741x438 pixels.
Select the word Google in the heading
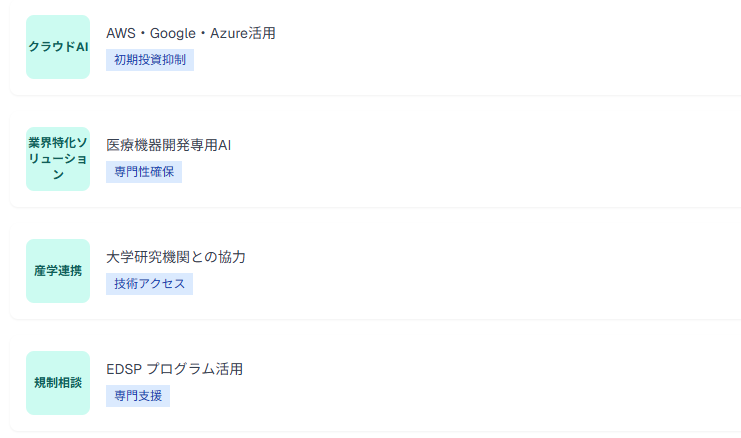click(172, 33)
